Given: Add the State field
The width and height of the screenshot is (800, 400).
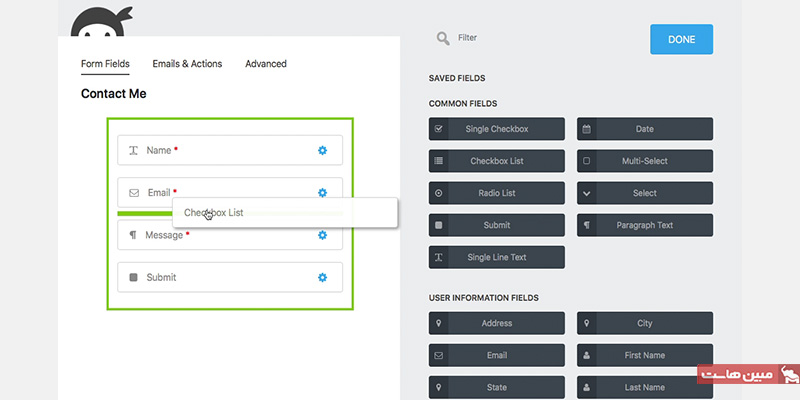Looking at the screenshot, I should pyautogui.click(x=496, y=387).
